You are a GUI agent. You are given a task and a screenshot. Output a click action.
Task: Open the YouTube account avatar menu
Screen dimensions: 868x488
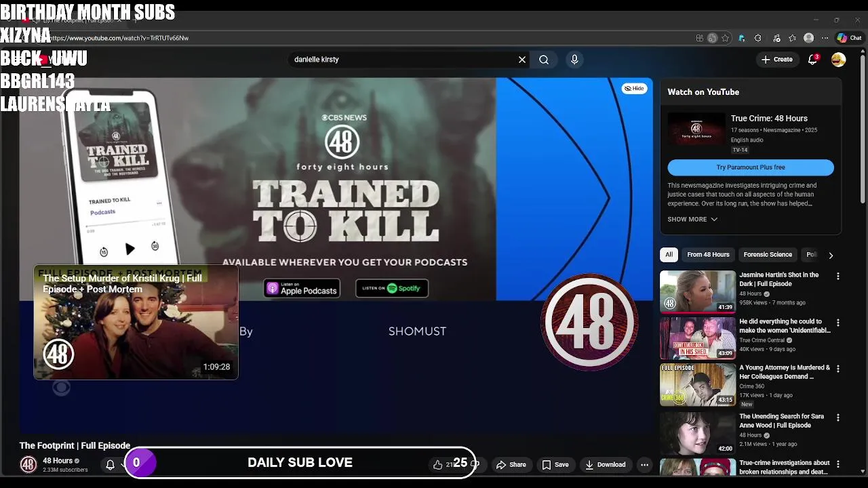tap(839, 60)
